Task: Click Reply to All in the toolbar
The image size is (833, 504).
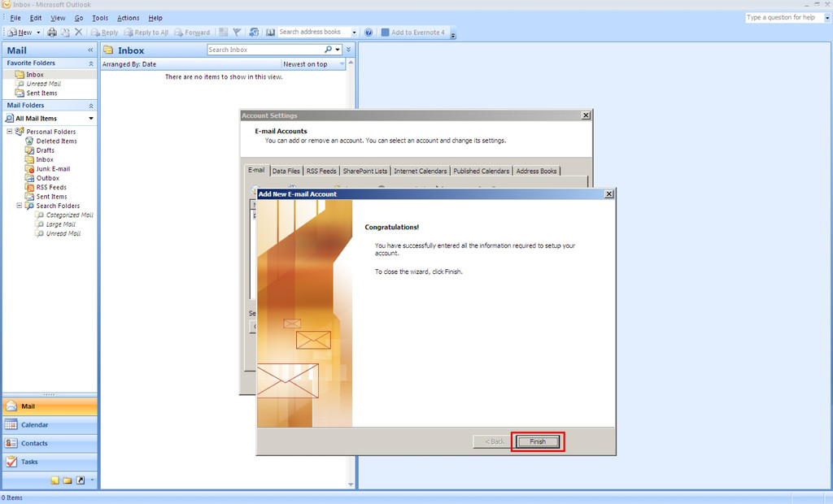Action: (146, 33)
